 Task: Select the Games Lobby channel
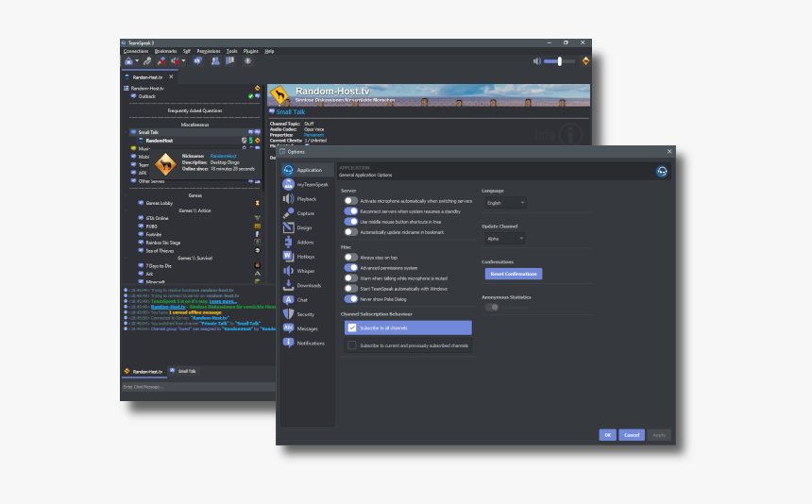(159, 203)
